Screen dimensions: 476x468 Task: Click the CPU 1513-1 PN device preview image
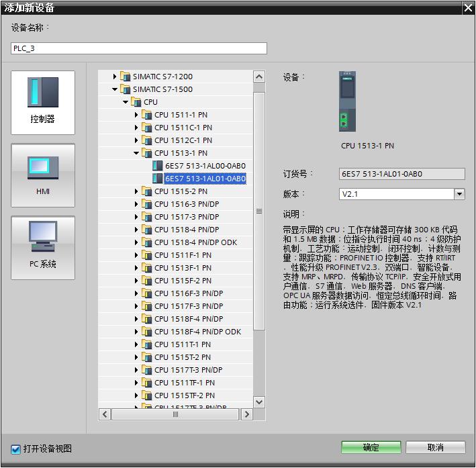(x=347, y=101)
